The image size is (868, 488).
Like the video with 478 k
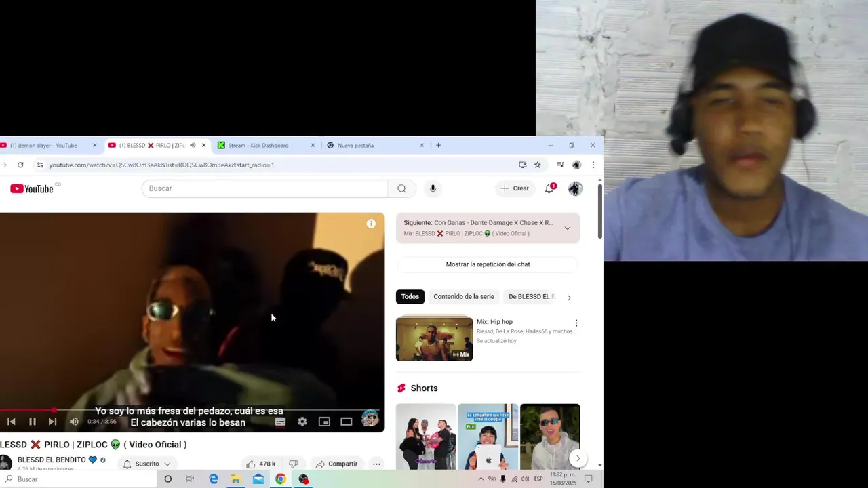coord(261,464)
